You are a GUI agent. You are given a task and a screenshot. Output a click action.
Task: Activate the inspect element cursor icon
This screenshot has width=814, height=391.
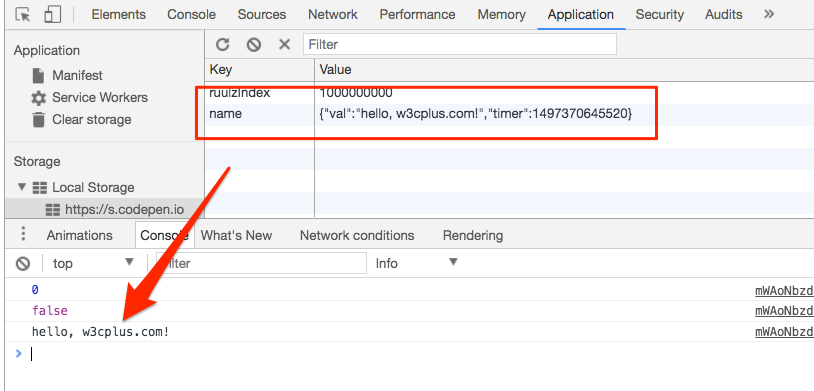click(x=23, y=15)
